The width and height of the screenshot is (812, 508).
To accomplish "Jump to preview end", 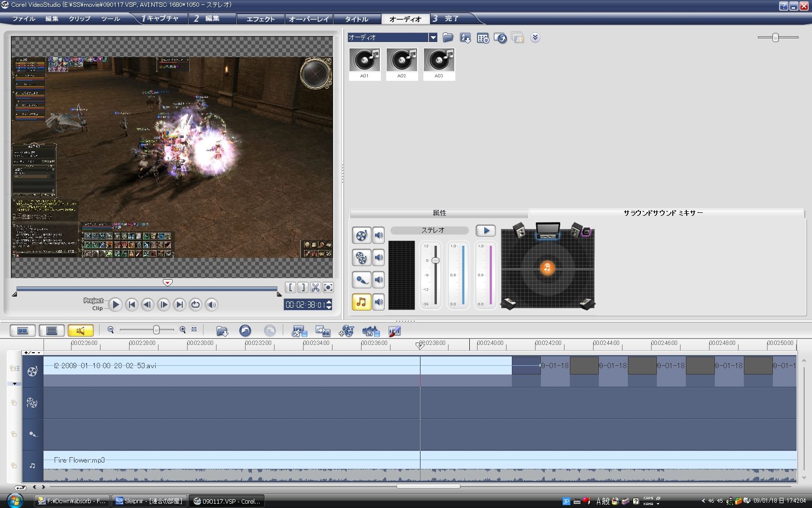I will 179,304.
